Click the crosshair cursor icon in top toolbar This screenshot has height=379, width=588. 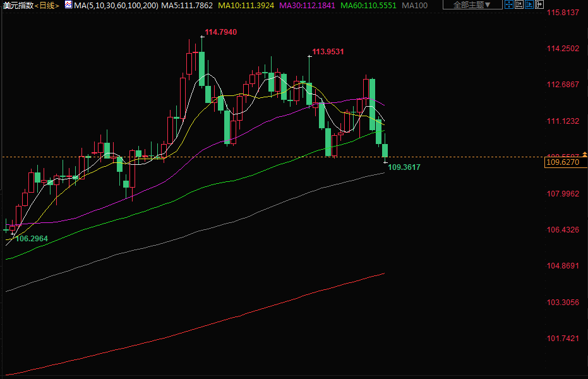[x=508, y=4]
